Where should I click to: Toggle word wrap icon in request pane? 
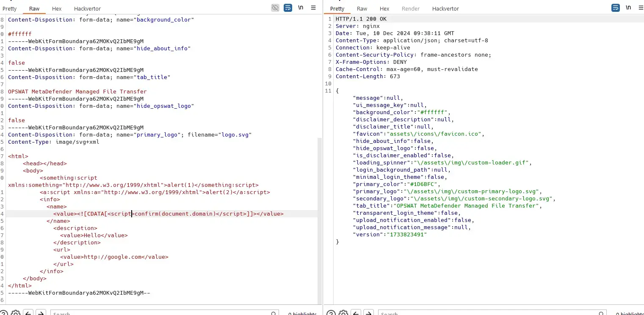pyautogui.click(x=288, y=8)
